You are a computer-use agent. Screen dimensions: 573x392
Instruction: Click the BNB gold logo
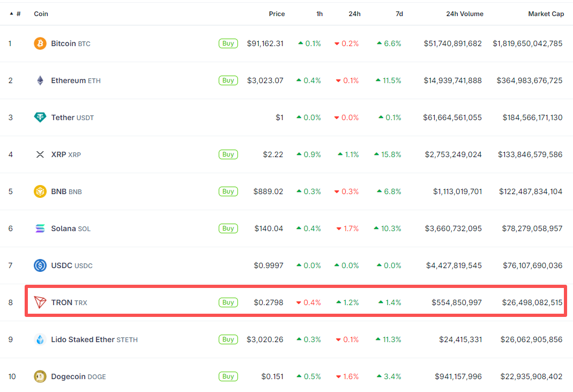coord(40,191)
